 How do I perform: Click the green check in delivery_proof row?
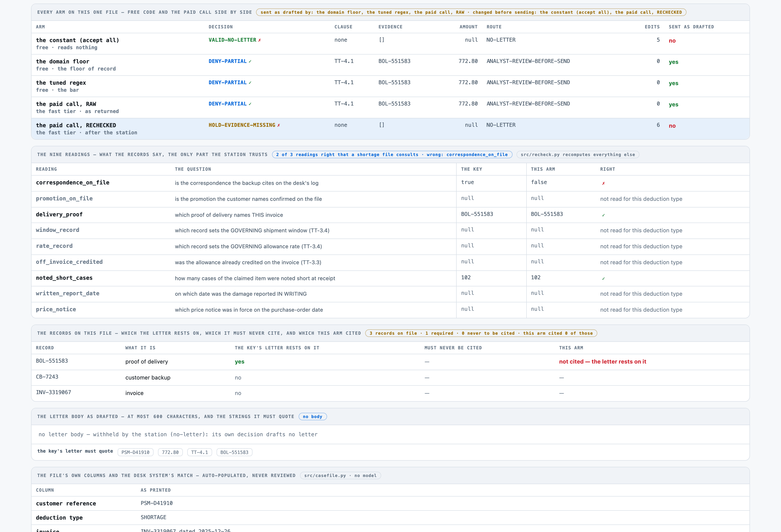[603, 215]
